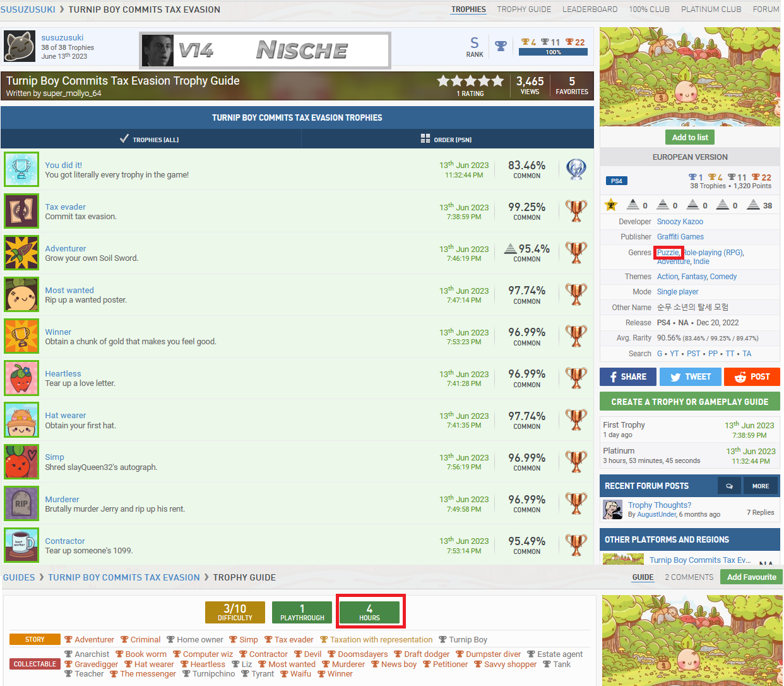The image size is (784, 686).
Task: Open the Trophy Guide tab
Action: click(524, 9)
